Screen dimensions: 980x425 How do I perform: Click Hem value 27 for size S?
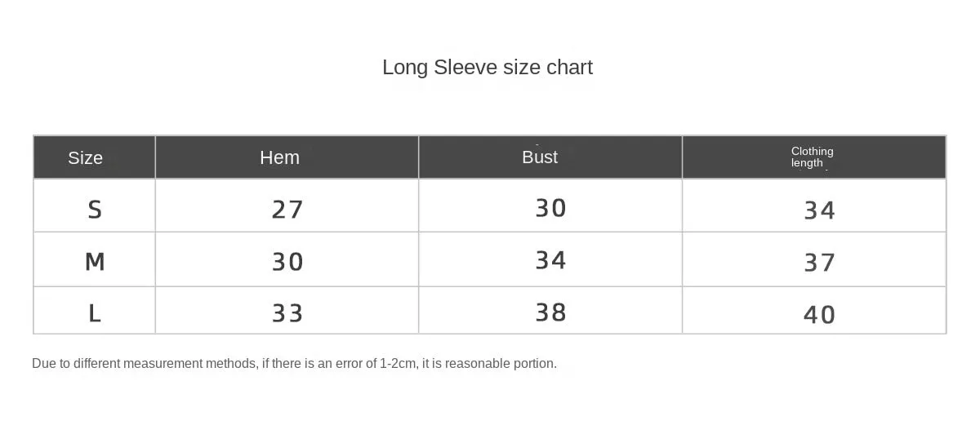tap(287, 210)
